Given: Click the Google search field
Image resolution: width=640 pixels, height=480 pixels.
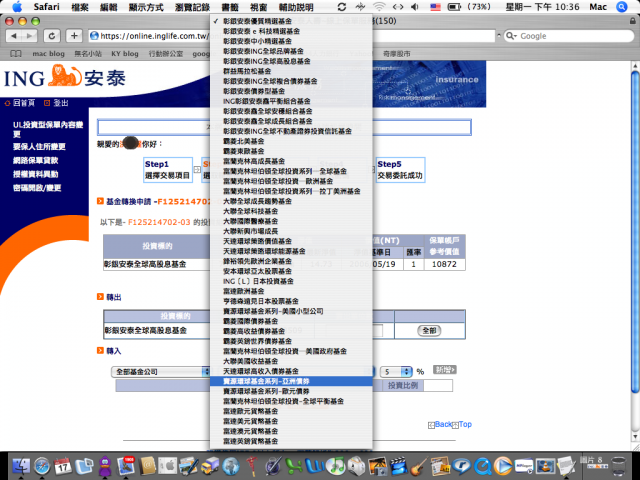Looking at the screenshot, I should [569, 36].
